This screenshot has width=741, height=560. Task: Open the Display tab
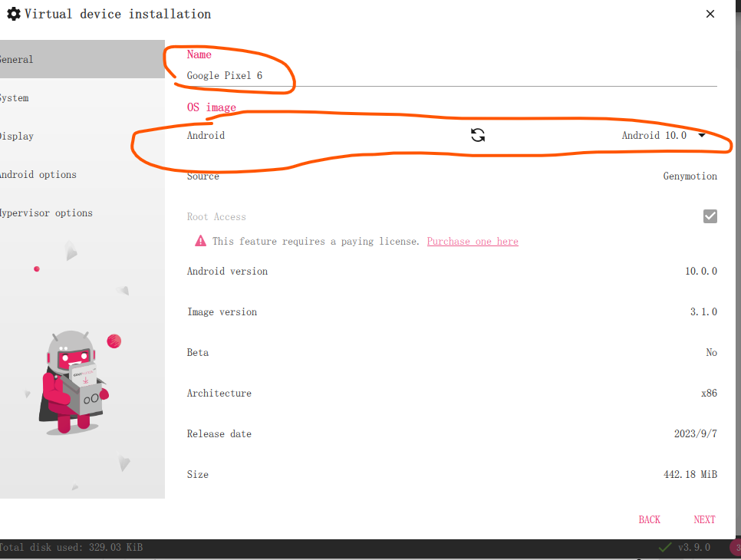tap(82, 136)
